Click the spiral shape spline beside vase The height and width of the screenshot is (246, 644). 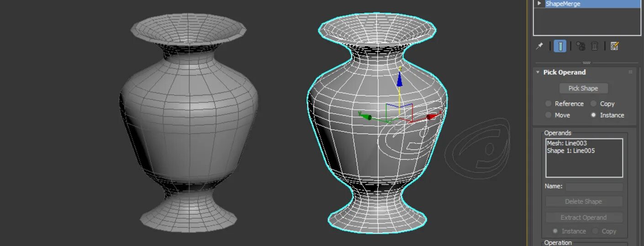[x=478, y=149]
